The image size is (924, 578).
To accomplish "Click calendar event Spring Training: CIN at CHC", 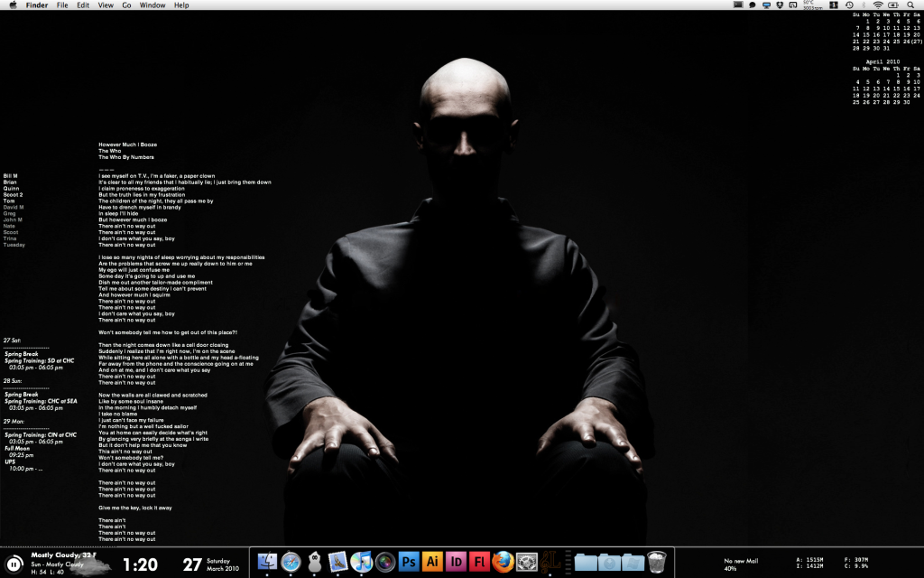I will coord(41,435).
